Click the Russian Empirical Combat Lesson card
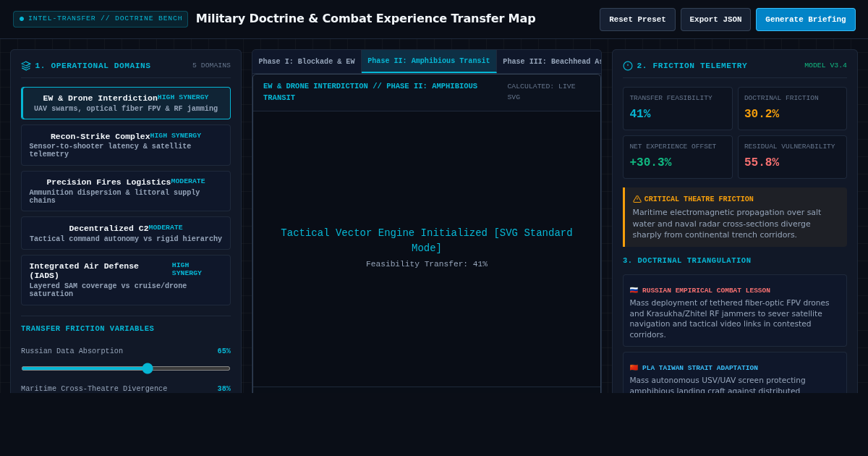This screenshot has width=868, height=456. pos(735,311)
